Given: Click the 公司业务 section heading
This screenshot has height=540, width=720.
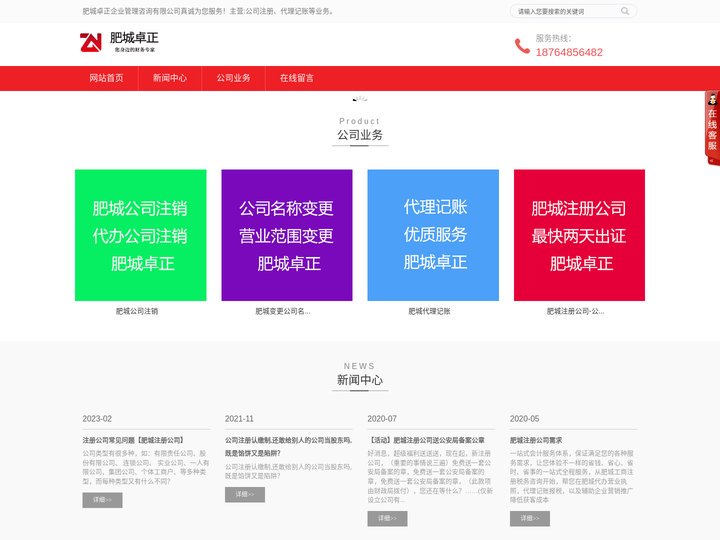Looking at the screenshot, I should (360, 135).
